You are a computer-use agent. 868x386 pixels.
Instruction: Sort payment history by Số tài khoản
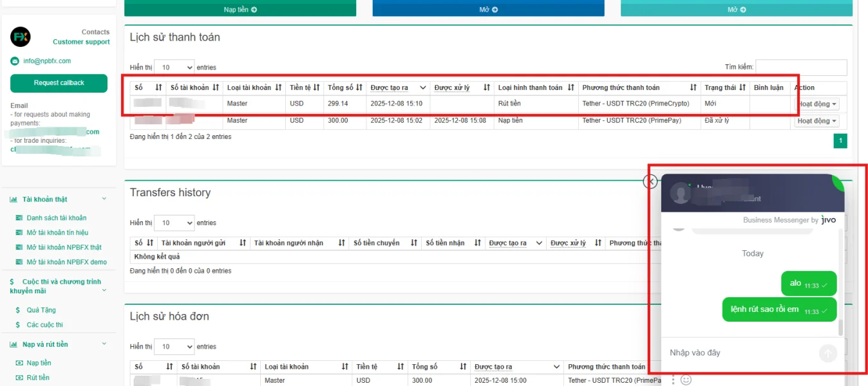click(216, 87)
